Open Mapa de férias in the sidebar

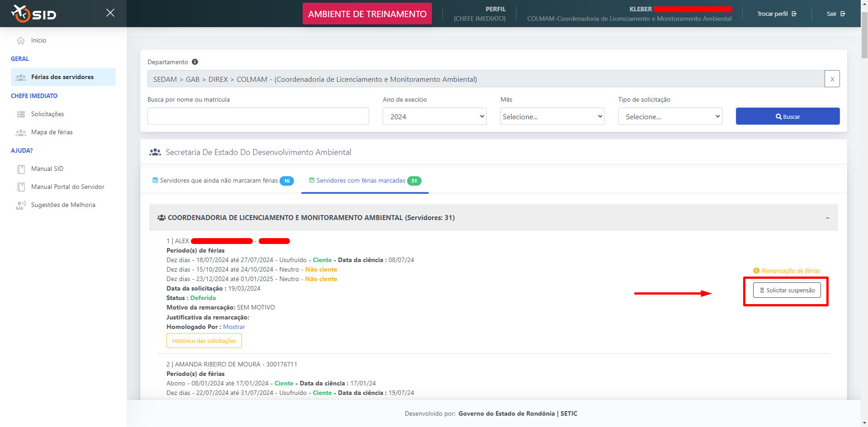pyautogui.click(x=52, y=132)
